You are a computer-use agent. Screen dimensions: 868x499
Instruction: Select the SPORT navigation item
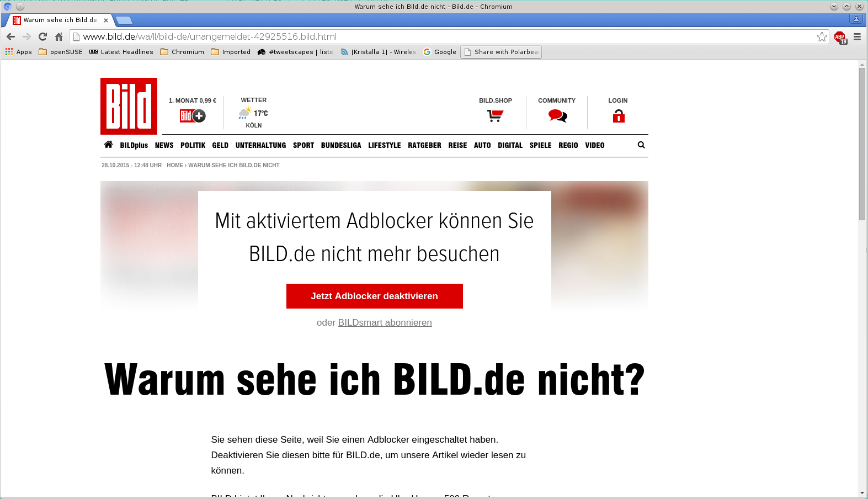[303, 145]
